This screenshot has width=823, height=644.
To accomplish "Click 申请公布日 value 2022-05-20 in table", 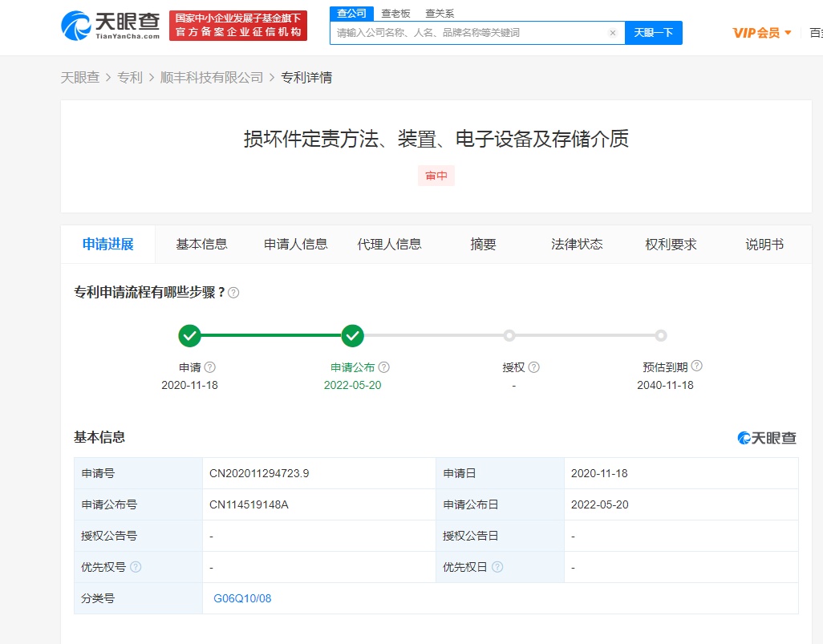I will pyautogui.click(x=599, y=505).
